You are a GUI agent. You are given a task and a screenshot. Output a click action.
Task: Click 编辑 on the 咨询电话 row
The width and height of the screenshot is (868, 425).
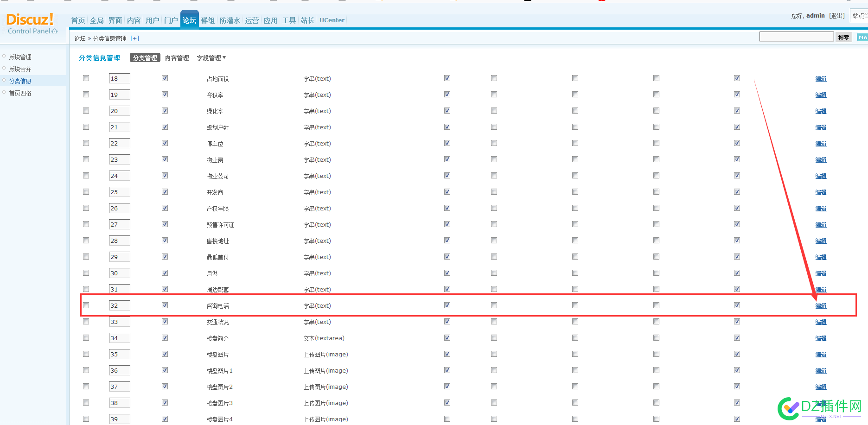821,305
